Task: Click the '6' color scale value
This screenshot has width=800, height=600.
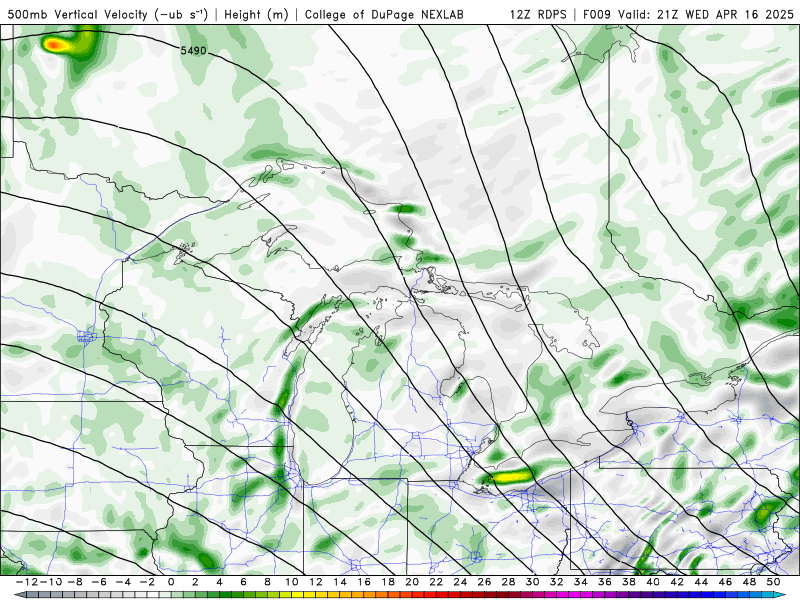Action: (x=243, y=582)
